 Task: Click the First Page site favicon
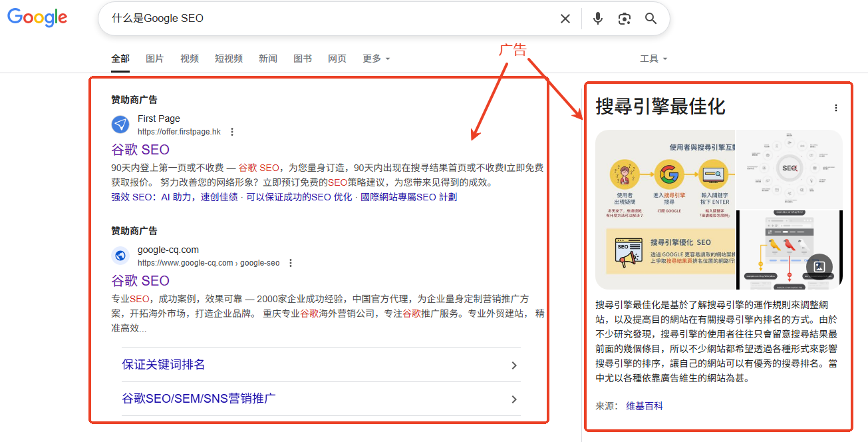(120, 124)
